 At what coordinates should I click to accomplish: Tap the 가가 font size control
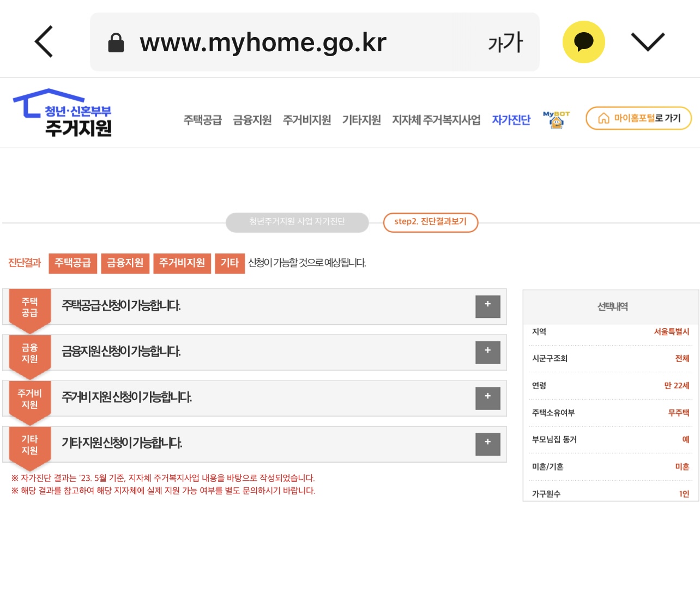pyautogui.click(x=504, y=41)
